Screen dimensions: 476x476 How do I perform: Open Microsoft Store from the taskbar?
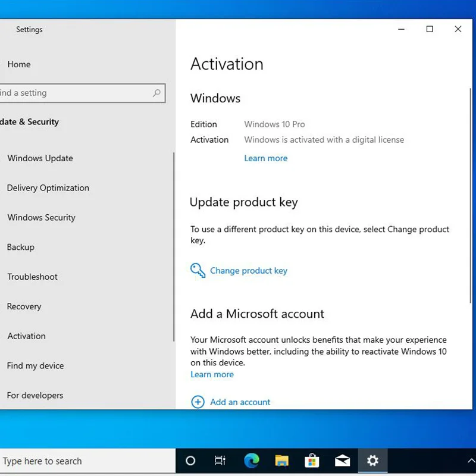312,461
